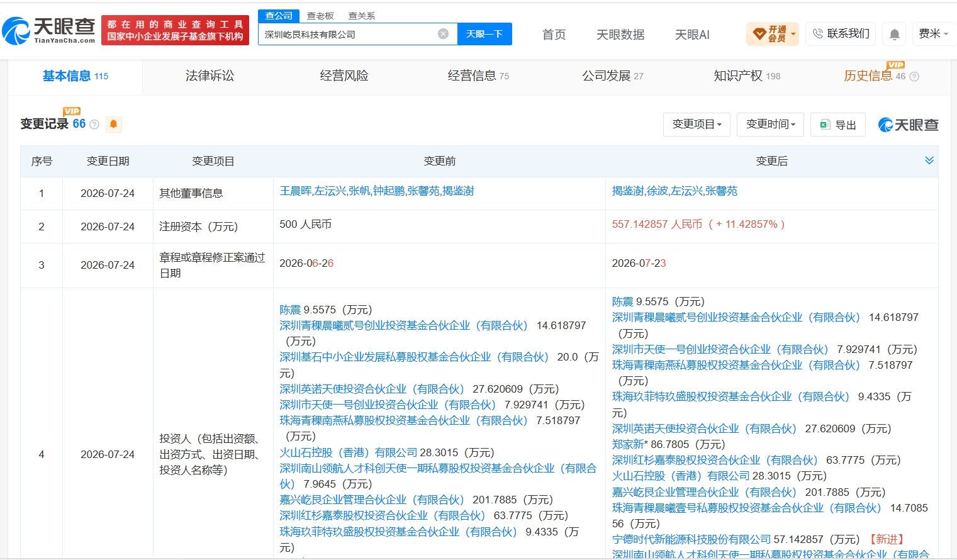Open 深圳红杉嘉泰股权投资合伙企业 link in 变更前
957x560 pixels.
383,515
